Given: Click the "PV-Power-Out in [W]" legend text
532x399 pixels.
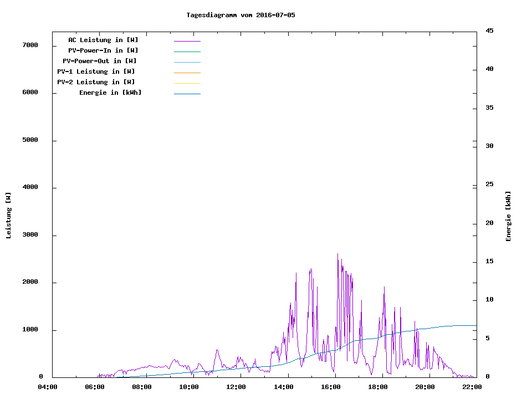Looking at the screenshot, I should [x=99, y=61].
